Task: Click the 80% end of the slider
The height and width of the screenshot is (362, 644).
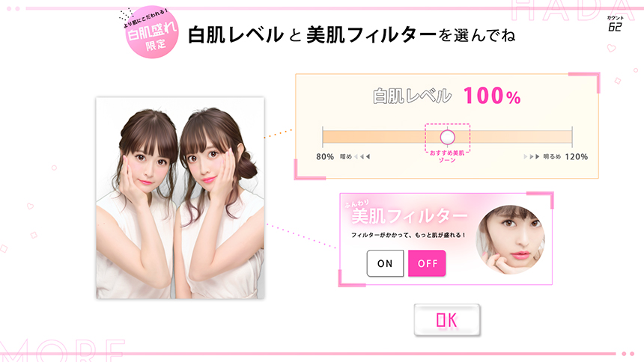Action: (324, 137)
